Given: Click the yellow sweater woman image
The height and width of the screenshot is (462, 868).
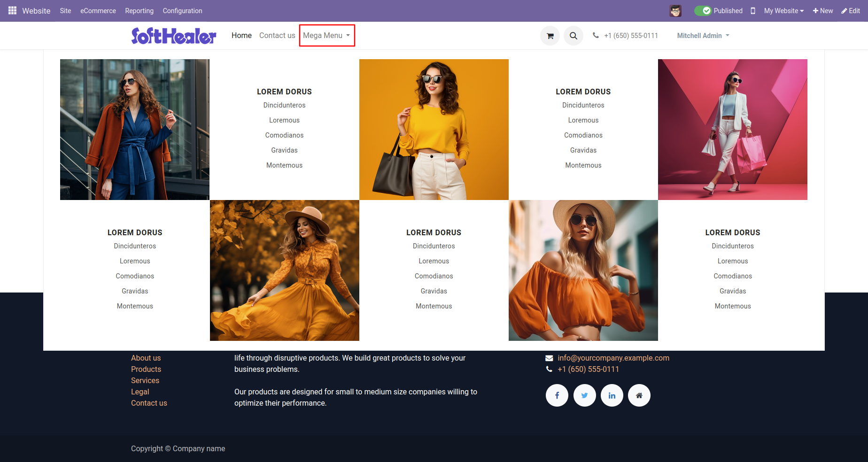Looking at the screenshot, I should tap(434, 130).
